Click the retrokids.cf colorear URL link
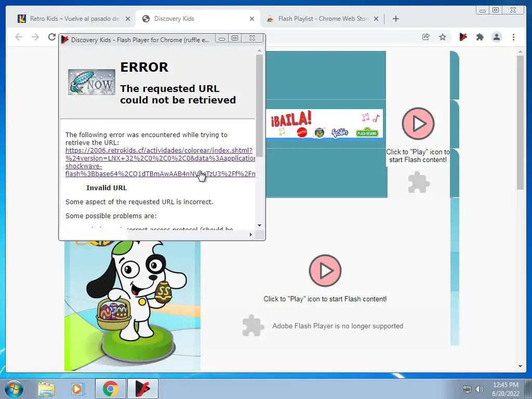The height and width of the screenshot is (399, 532). coord(160,162)
